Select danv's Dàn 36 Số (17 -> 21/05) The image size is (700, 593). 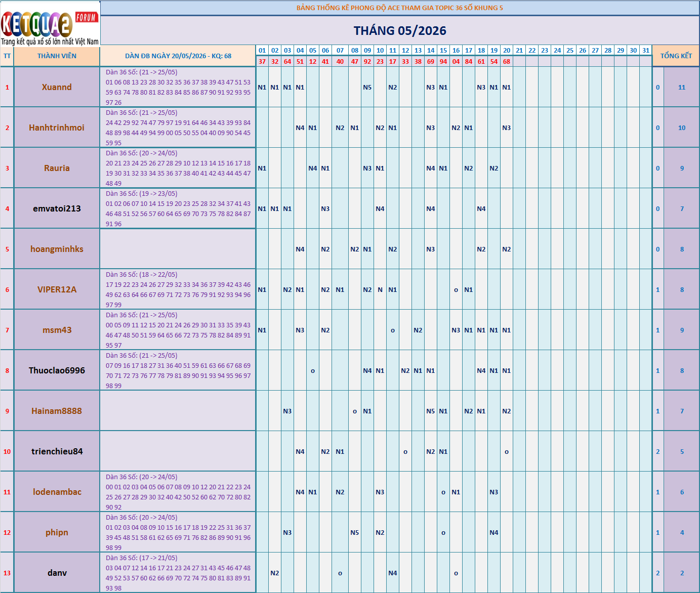pyautogui.click(x=178, y=573)
